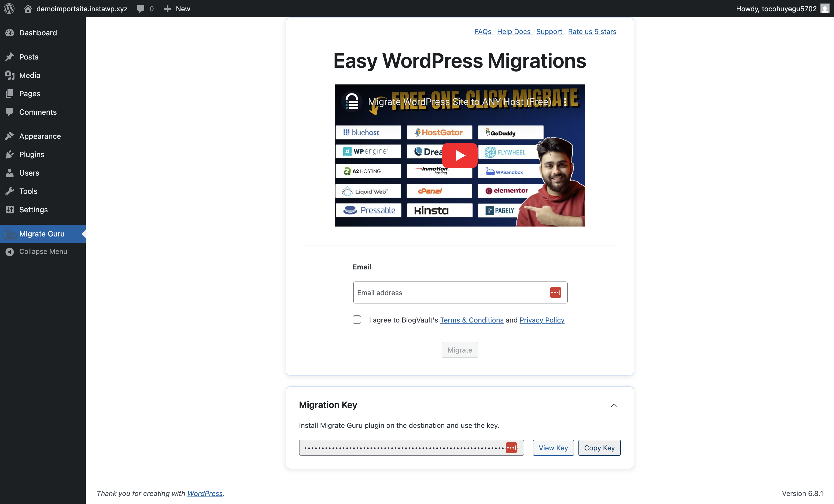Click the WordPress logo in admin bar
The height and width of the screenshot is (504, 834).
9,9
